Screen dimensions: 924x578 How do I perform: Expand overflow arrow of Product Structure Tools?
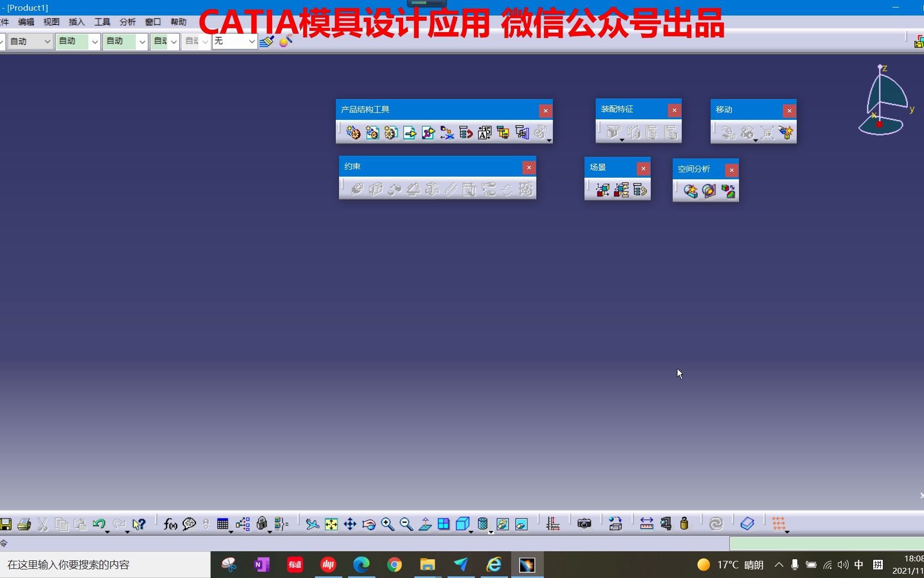pos(549,141)
